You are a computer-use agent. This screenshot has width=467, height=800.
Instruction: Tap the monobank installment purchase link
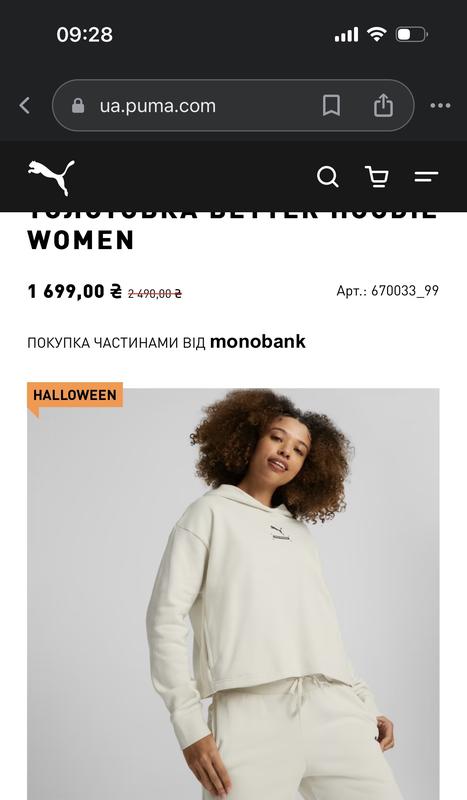(x=166, y=342)
